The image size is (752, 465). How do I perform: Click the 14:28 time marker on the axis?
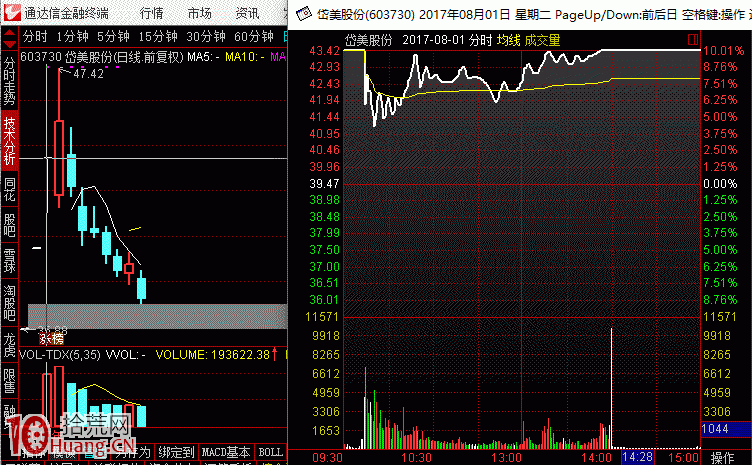pyautogui.click(x=637, y=457)
